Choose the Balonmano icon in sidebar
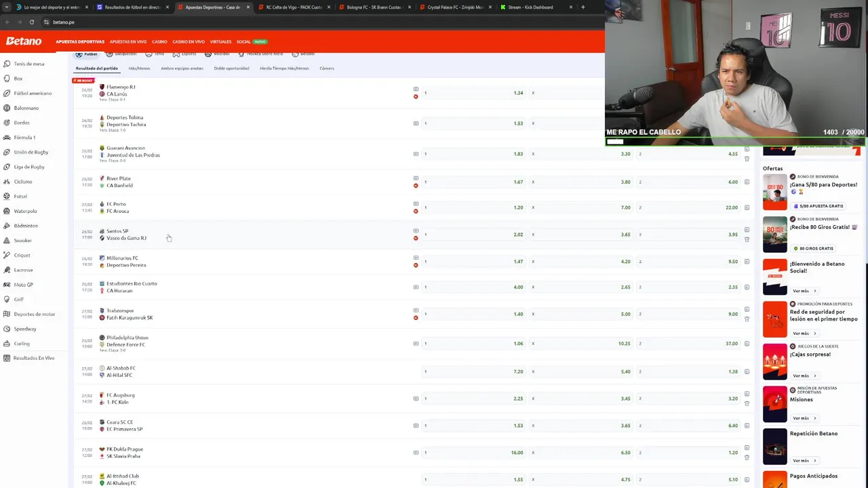Viewport: 868px width, 488px height. click(x=7, y=108)
